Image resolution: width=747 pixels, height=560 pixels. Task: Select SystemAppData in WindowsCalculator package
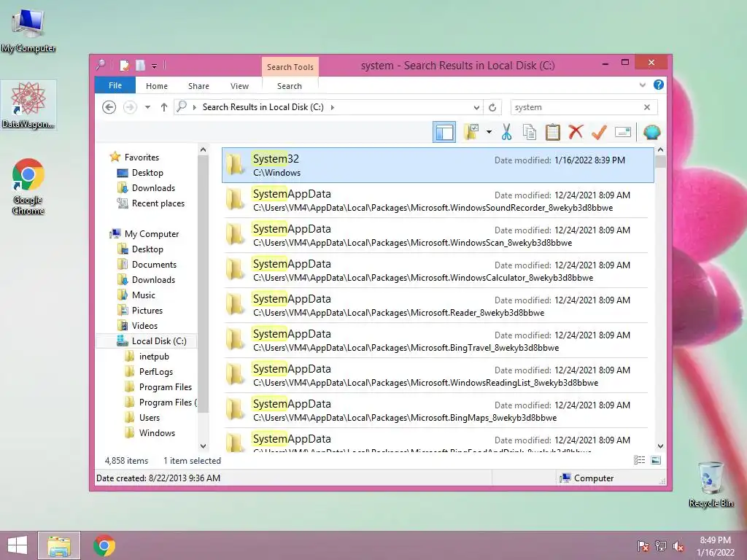[436, 270]
